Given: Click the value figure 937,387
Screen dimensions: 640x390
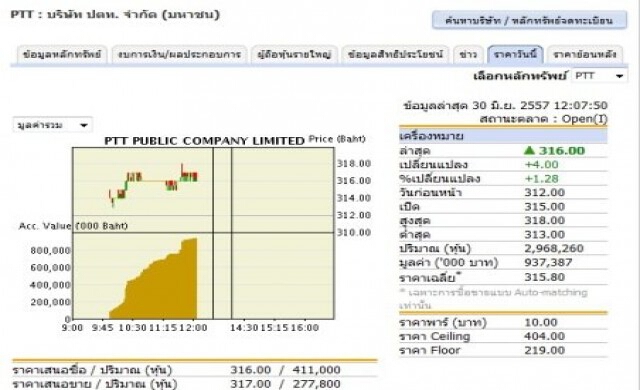Looking at the screenshot, I should [x=548, y=262].
